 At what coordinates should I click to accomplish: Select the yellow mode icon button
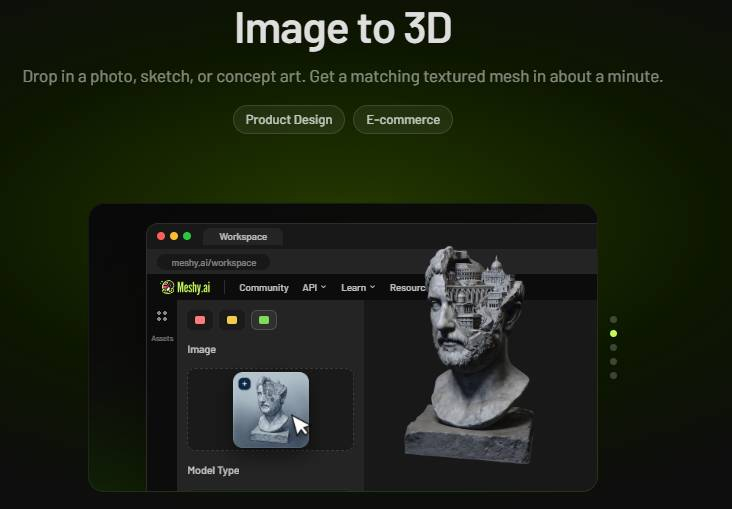tap(232, 320)
